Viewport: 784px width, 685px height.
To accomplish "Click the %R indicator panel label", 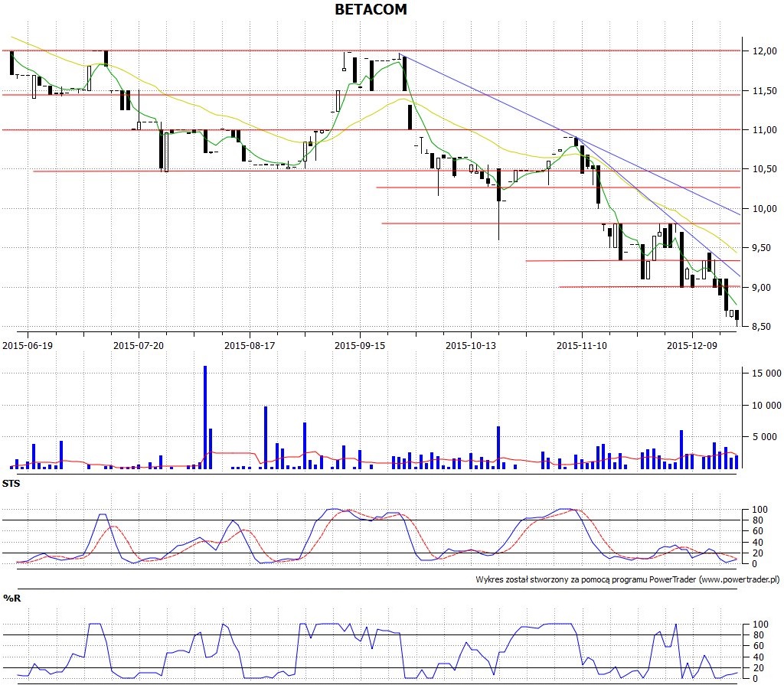I will [x=11, y=598].
